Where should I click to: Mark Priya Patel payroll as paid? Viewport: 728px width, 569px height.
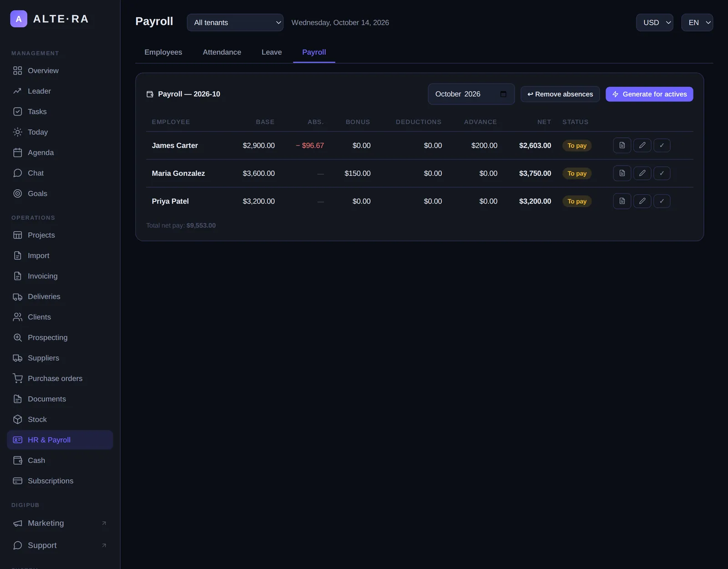coord(662,201)
